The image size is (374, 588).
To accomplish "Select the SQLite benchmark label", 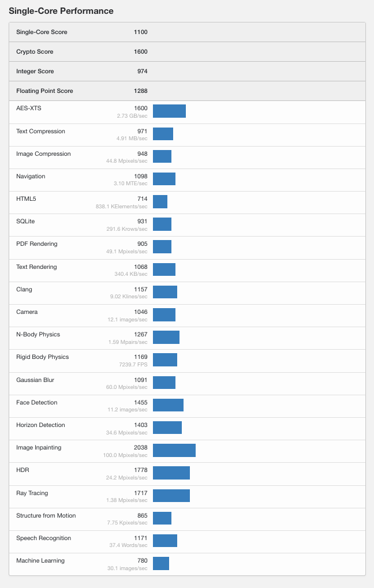I will [26, 222].
